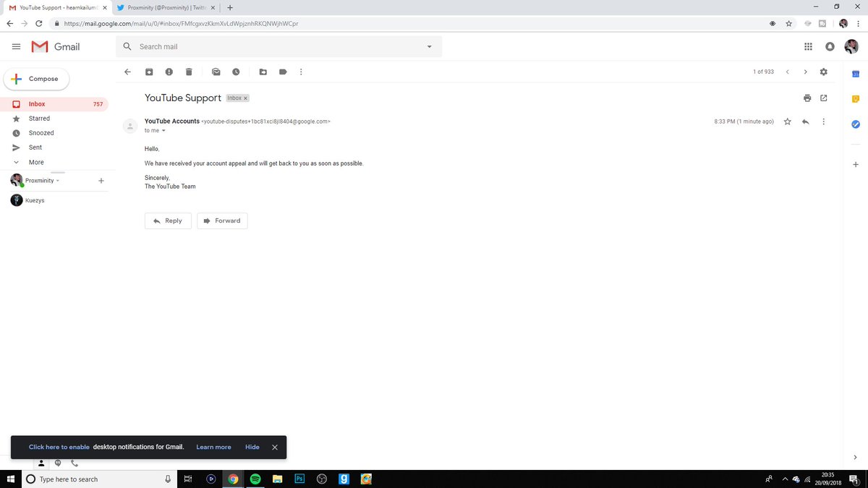Click the Forward button below message

click(x=222, y=221)
